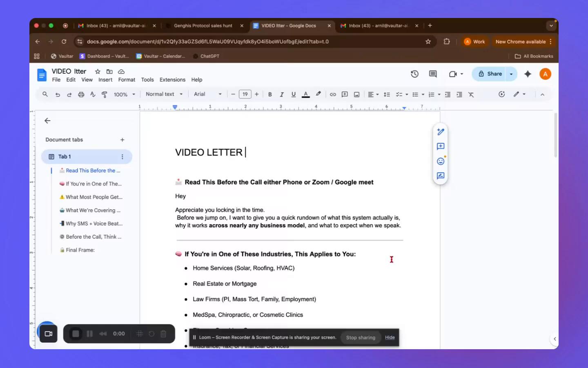
Task: Open the Insert menu
Action: 105,80
